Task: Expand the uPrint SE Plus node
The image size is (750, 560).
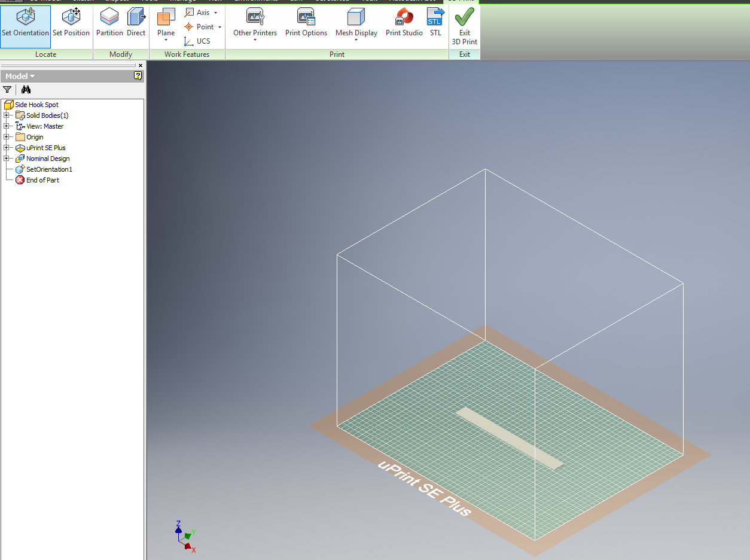Action: [x=6, y=148]
